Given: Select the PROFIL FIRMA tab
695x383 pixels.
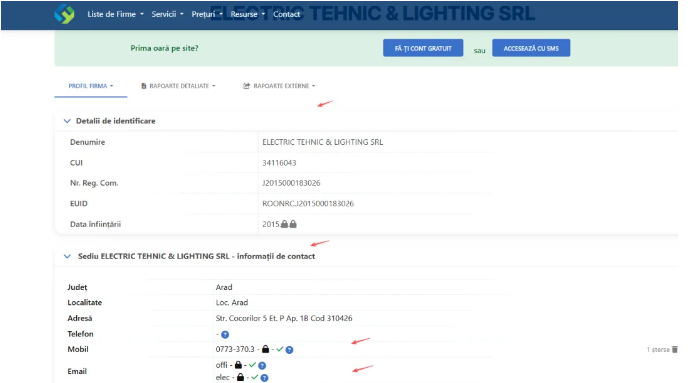Looking at the screenshot, I should coord(90,86).
